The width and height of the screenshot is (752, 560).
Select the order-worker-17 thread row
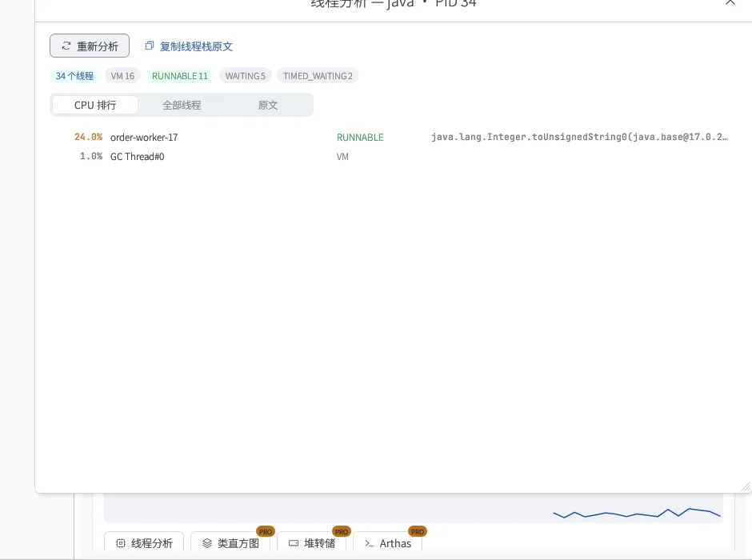click(392, 137)
